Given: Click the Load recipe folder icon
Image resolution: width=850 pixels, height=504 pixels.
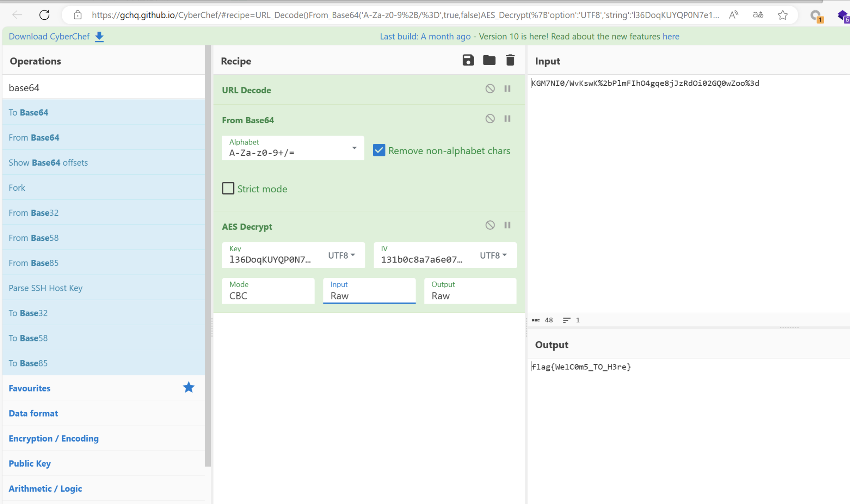Looking at the screenshot, I should pos(489,60).
